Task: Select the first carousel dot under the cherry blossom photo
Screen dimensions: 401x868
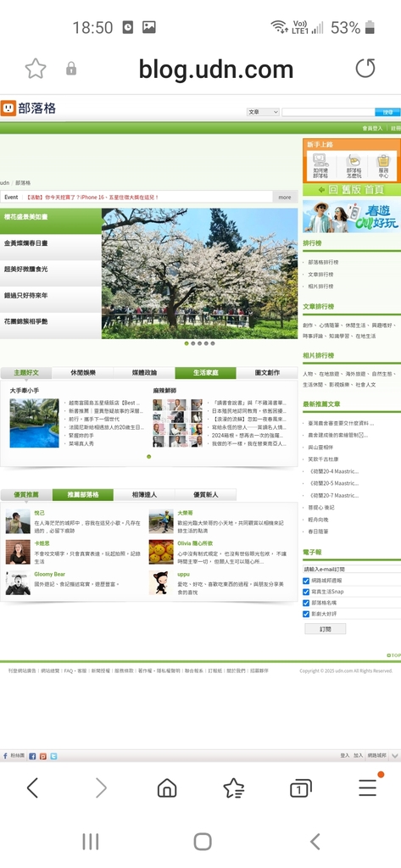Action: click(x=187, y=343)
